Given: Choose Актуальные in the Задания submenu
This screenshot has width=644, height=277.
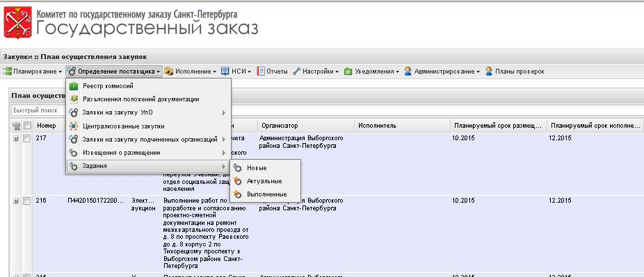Looking at the screenshot, I should click(x=266, y=181).
